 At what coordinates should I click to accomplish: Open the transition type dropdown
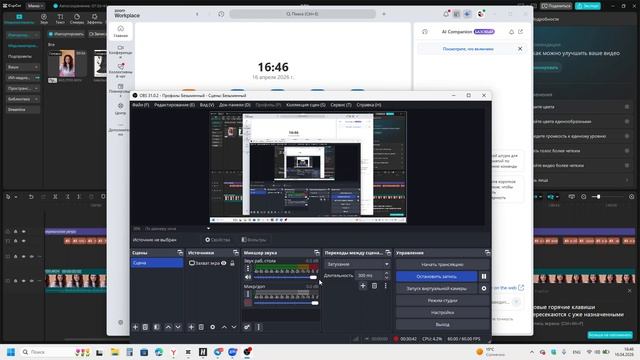tap(357, 264)
